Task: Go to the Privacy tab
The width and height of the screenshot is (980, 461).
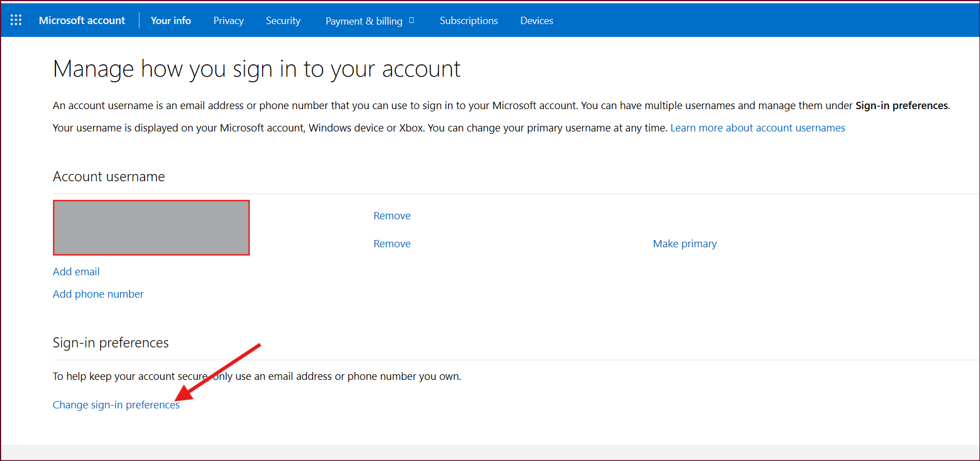Action: click(228, 21)
